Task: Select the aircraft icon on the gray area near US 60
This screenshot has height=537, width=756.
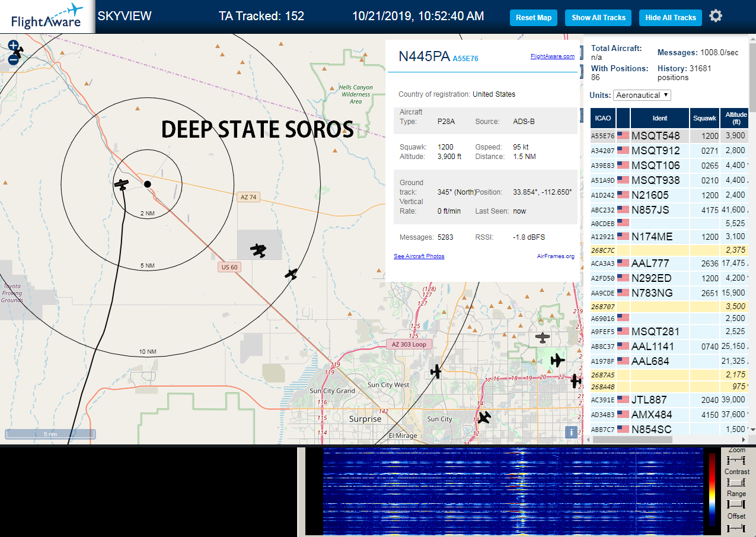Action: tap(258, 250)
